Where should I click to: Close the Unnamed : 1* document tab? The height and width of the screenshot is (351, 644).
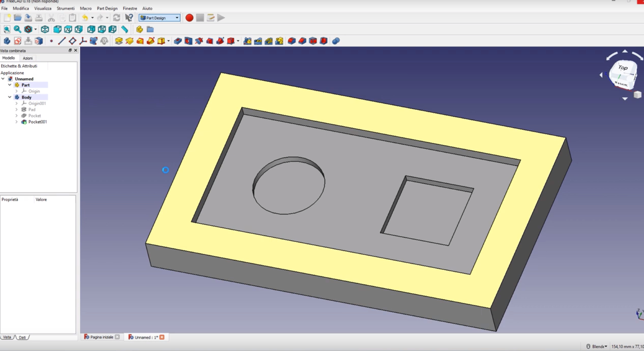tap(162, 337)
